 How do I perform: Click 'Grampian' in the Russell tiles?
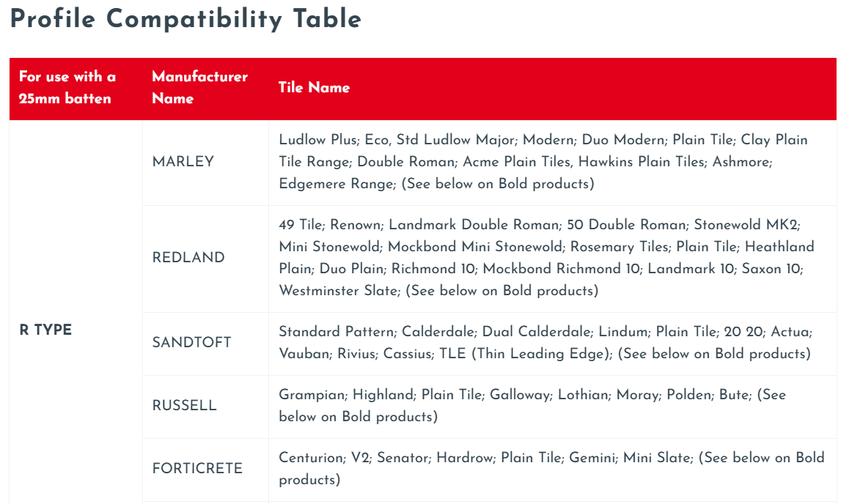(312, 395)
